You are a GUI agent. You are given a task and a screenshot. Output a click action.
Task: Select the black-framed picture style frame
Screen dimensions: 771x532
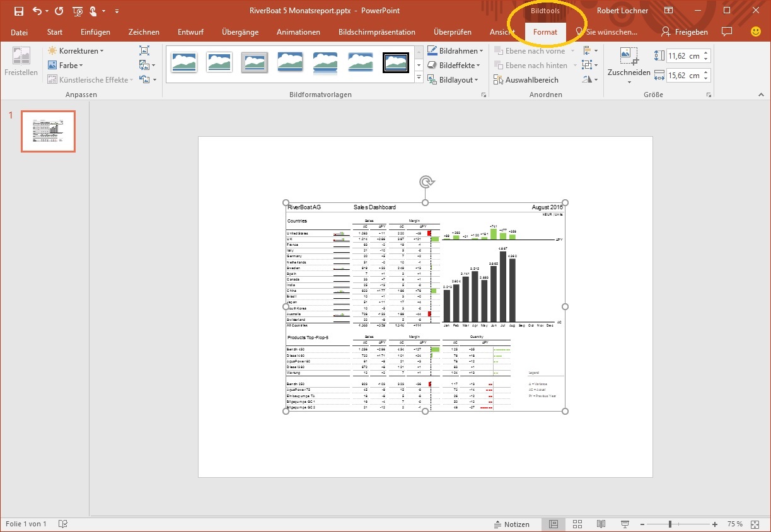click(395, 63)
